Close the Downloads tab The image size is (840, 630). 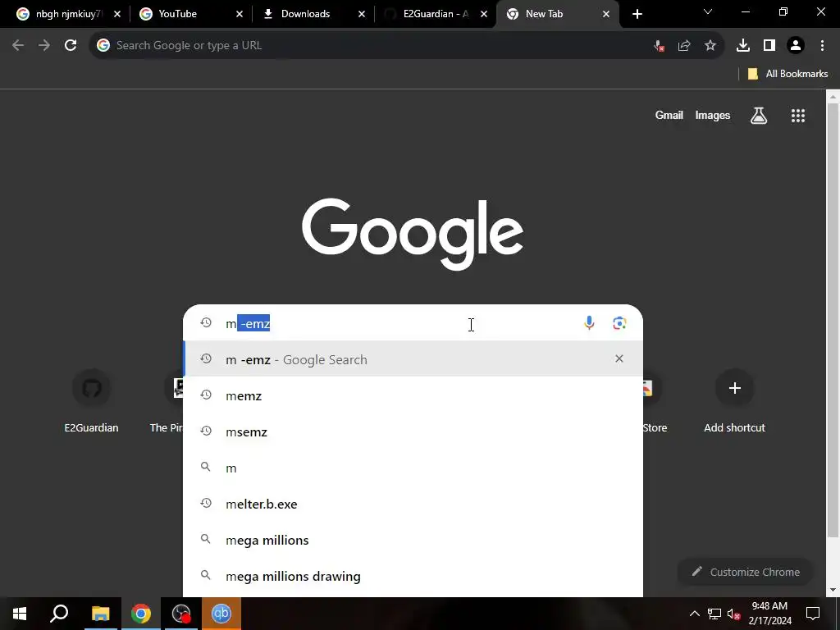[x=362, y=14]
